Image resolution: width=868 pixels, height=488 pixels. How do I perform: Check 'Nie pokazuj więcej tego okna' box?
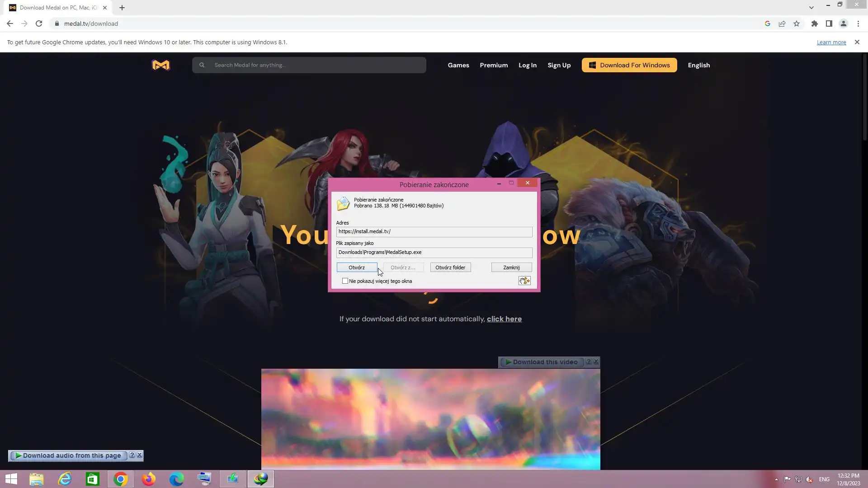click(345, 281)
